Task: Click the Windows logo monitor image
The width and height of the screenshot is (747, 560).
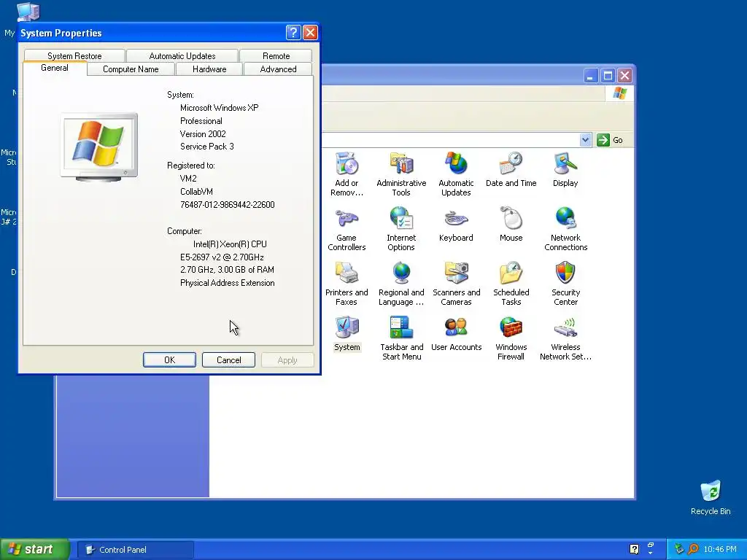Action: click(x=99, y=147)
